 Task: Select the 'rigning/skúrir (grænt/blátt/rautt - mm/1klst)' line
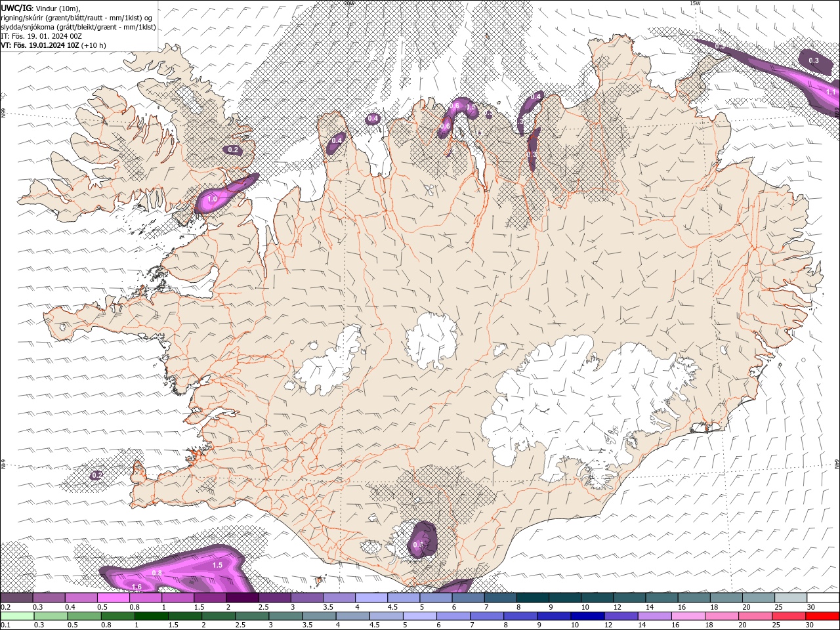[77, 18]
